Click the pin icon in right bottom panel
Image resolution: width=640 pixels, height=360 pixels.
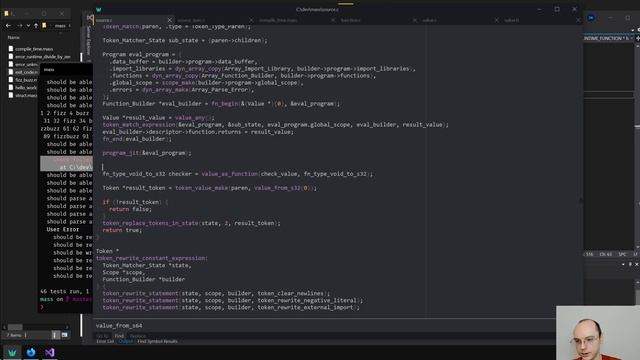coord(630,264)
